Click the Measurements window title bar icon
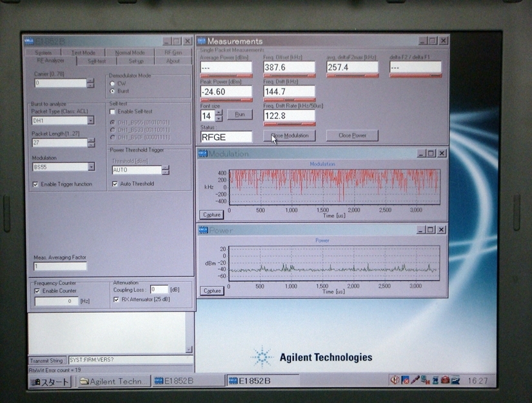Image resolution: width=532 pixels, height=403 pixels. pos(202,41)
